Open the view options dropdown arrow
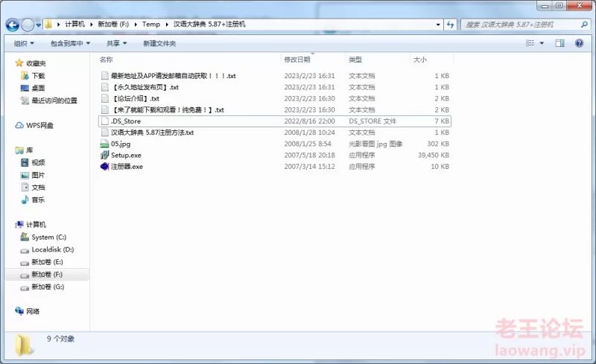The height and width of the screenshot is (364, 596). (x=542, y=43)
